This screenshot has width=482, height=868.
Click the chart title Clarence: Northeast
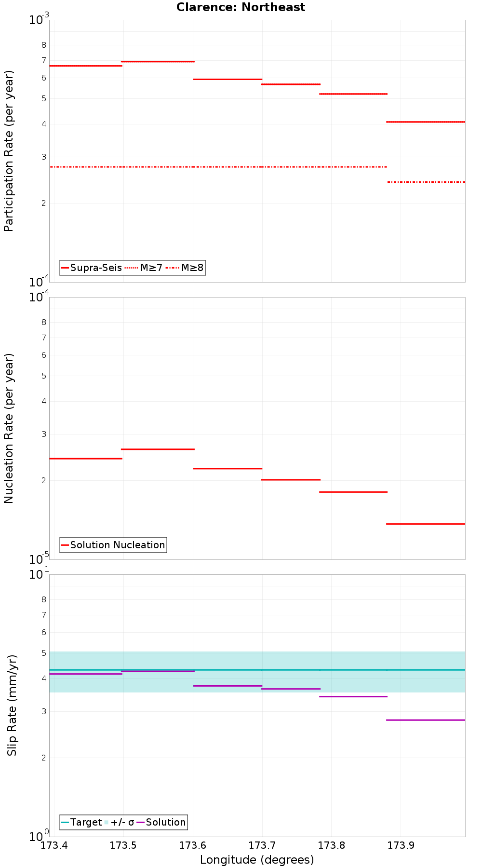[241, 7]
